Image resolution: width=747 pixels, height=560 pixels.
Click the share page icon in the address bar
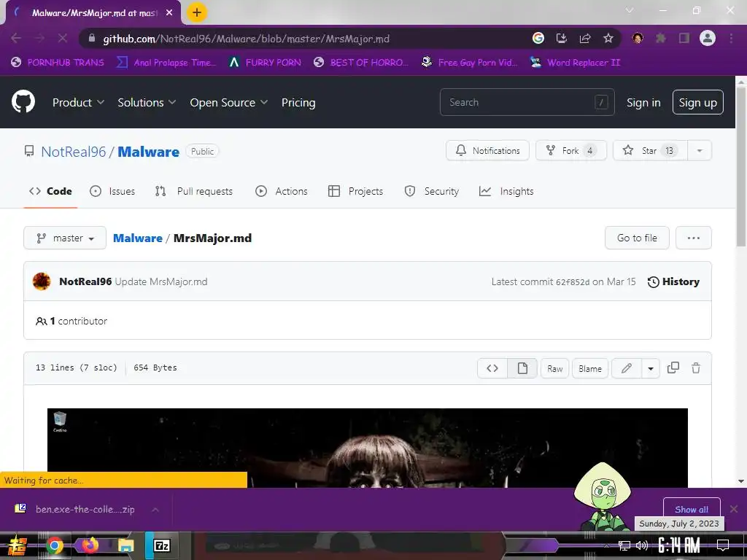584,38
